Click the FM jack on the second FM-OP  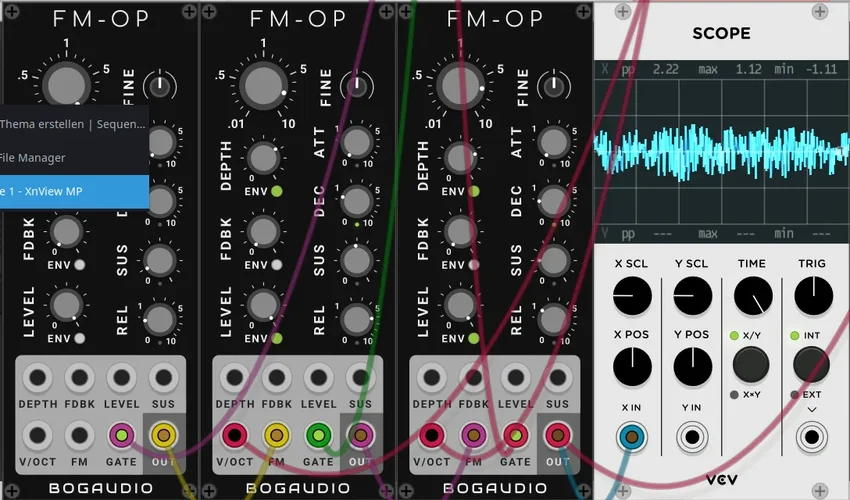(x=276, y=435)
